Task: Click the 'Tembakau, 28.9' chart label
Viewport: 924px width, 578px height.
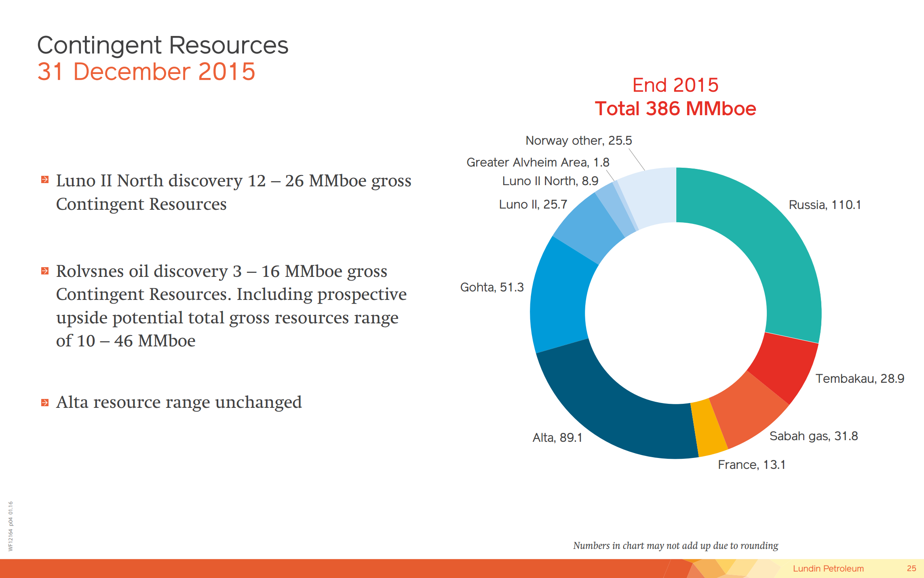Action: 860,379
